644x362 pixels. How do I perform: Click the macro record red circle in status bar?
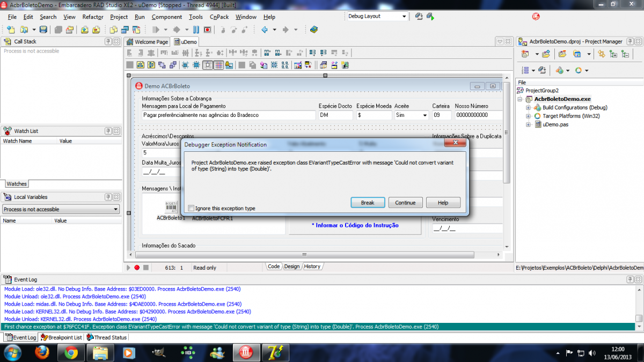(x=137, y=267)
